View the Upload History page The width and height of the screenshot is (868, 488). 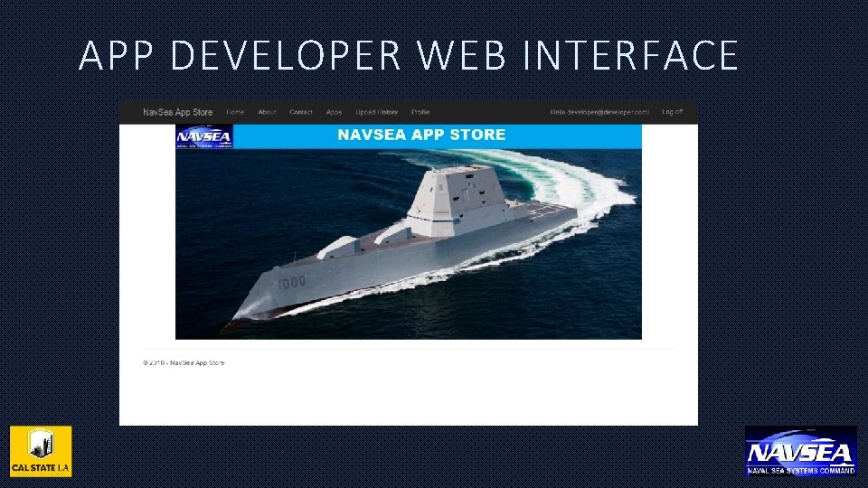click(376, 112)
